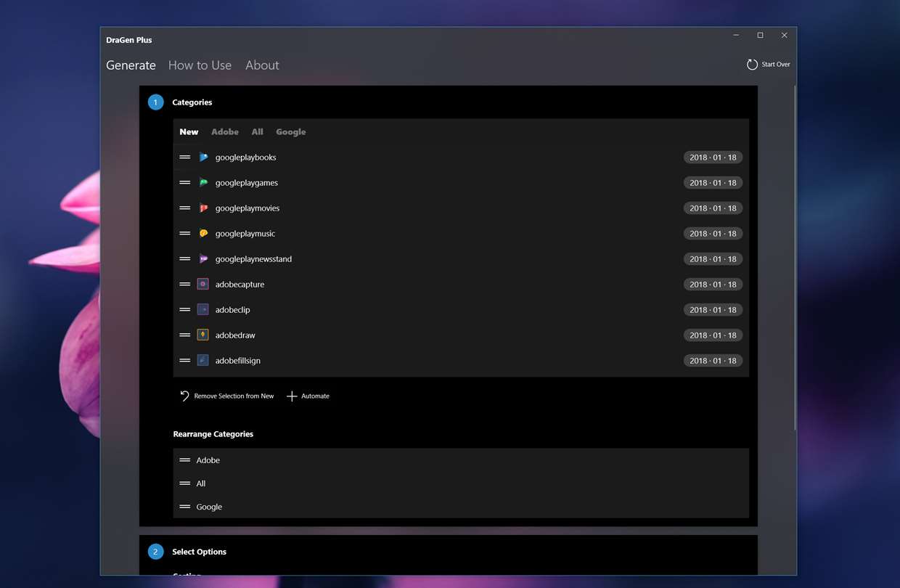
Task: Grab the drag handle of adobefillsign row
Action: tap(185, 361)
